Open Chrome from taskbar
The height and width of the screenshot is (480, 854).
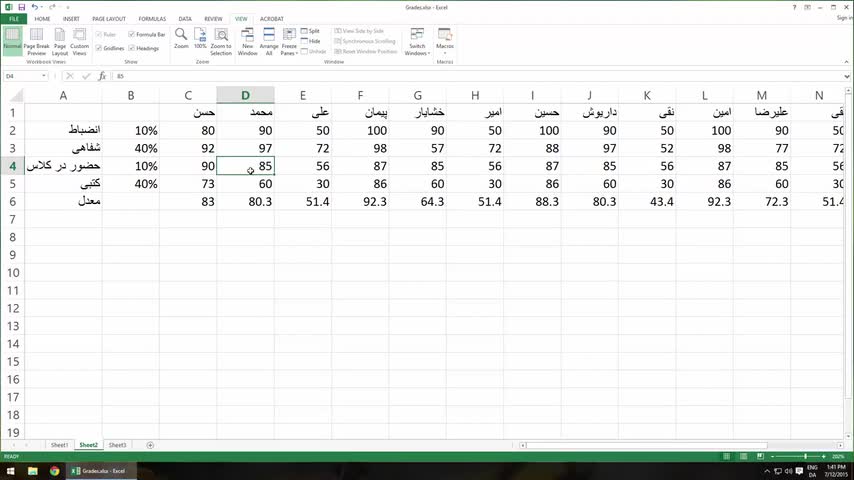point(54,471)
